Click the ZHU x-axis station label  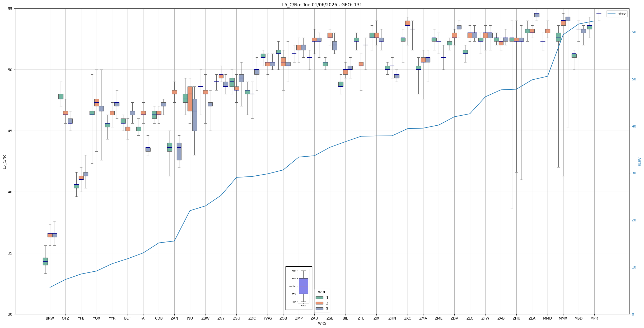click(516, 318)
